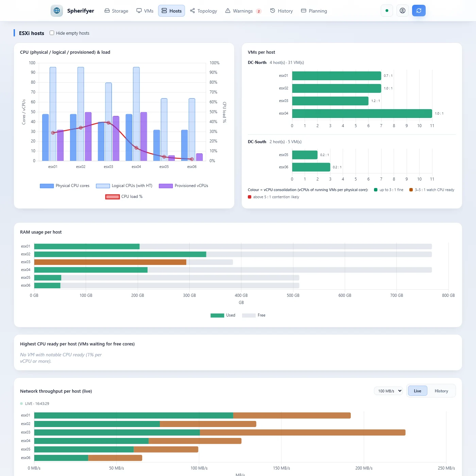Switch to the Planning tab

pos(314,11)
